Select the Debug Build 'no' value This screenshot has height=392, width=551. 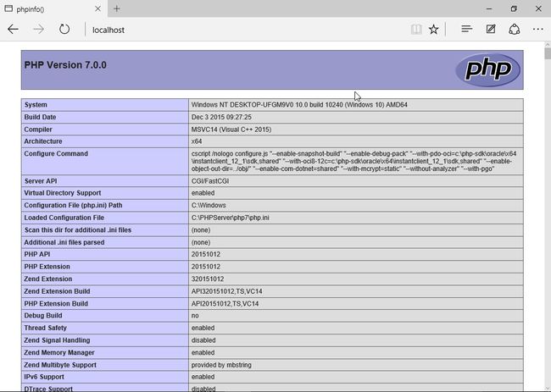(195, 316)
